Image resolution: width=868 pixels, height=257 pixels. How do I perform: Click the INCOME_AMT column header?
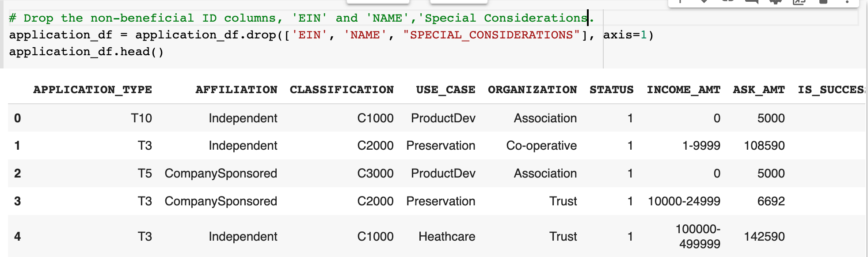point(684,90)
